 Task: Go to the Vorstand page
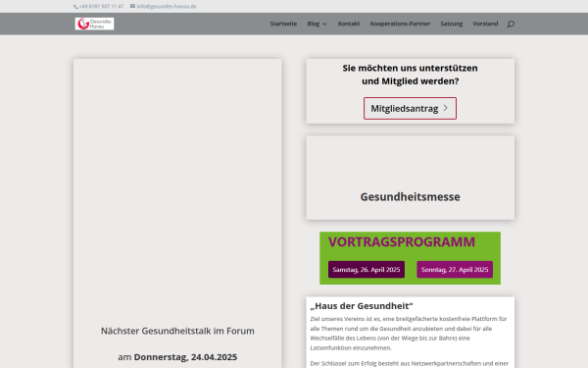coord(485,24)
